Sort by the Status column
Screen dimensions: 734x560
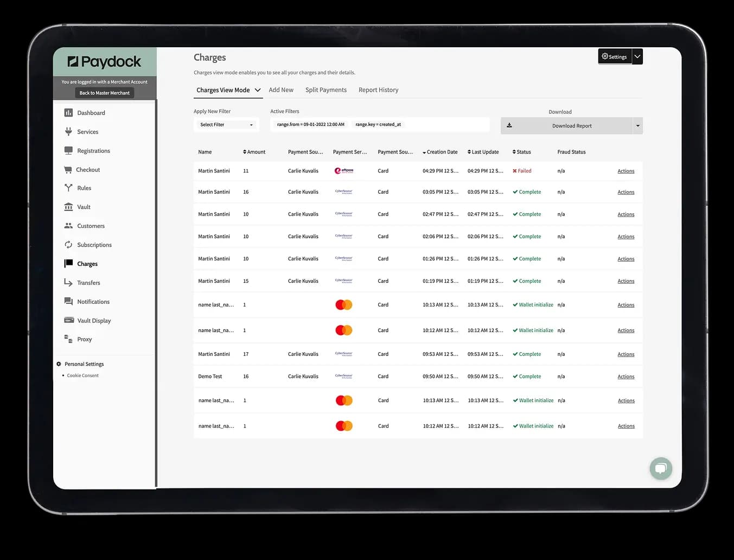[522, 152]
